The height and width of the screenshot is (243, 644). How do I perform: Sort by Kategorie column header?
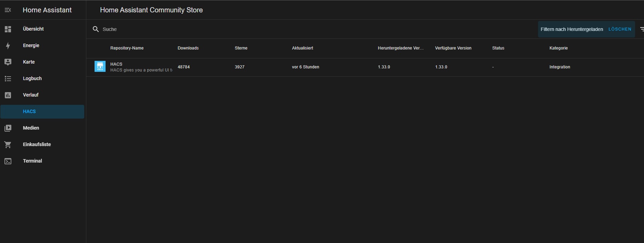coord(558,48)
